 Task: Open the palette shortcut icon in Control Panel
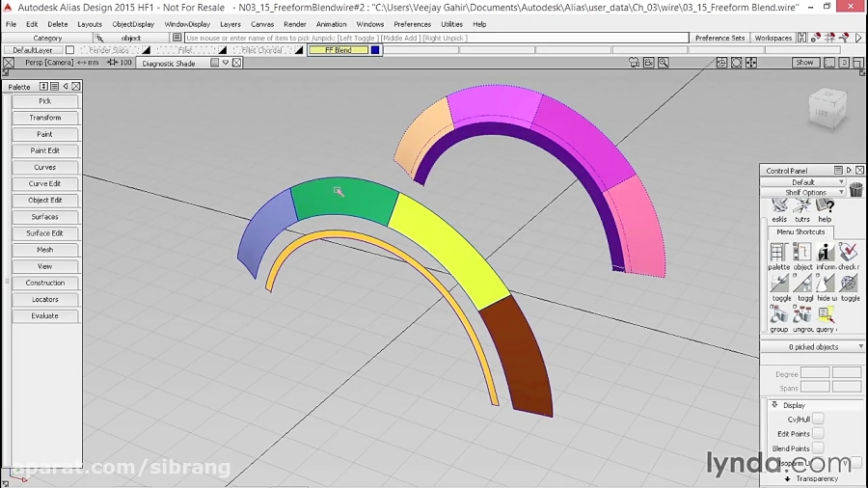coord(779,253)
